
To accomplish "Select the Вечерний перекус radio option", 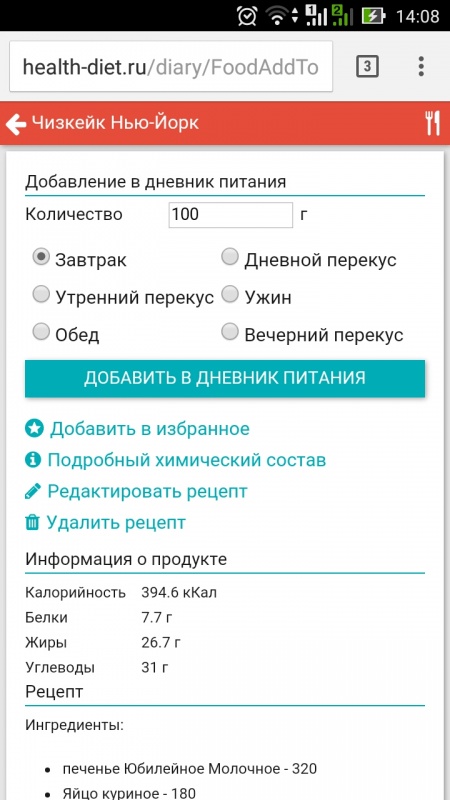I will (x=230, y=332).
